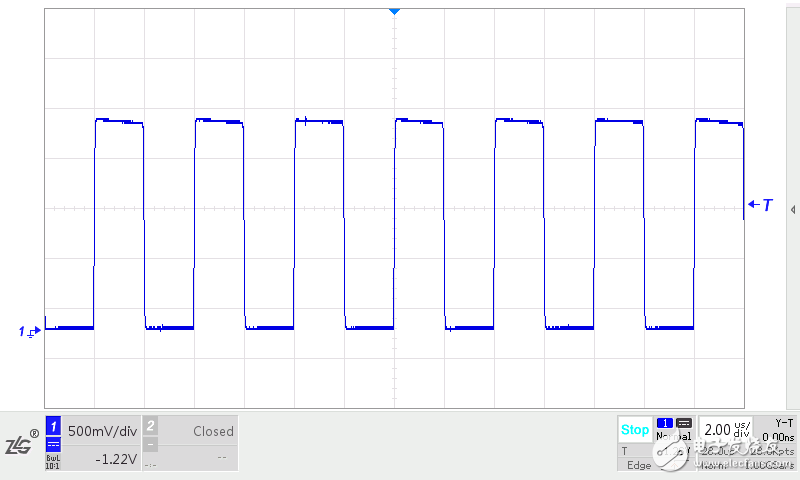This screenshot has height=480, width=800.
Task: Select the top trigger position marker
Action: click(394, 11)
